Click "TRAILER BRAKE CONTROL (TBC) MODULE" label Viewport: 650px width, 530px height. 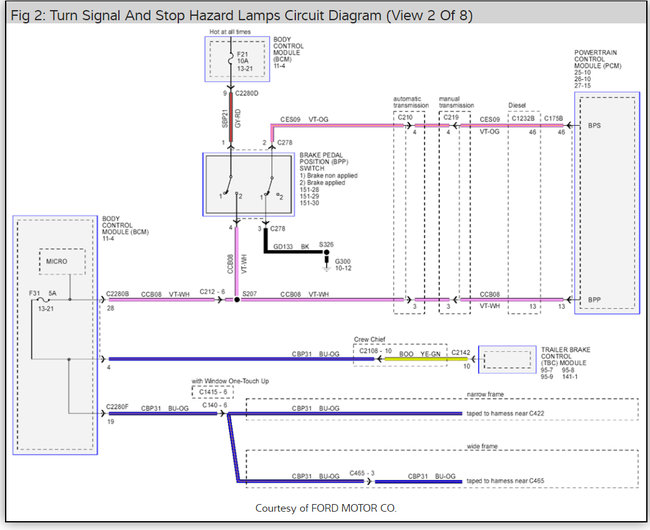565,356
